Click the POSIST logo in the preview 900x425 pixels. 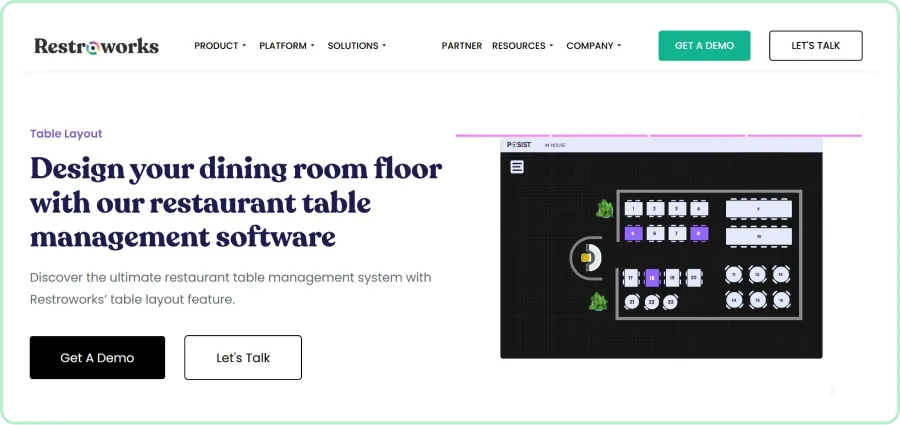519,145
